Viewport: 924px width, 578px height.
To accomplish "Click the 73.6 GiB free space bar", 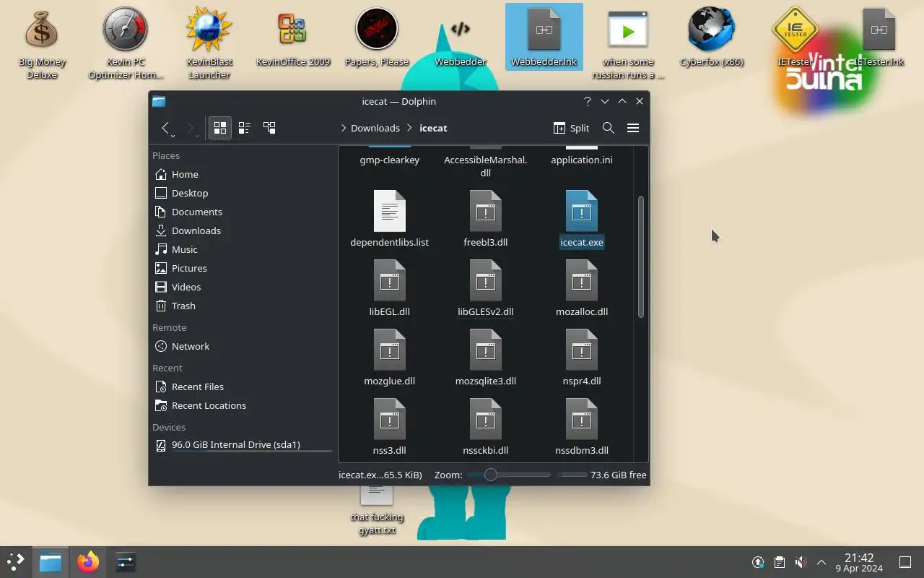I will click(x=572, y=475).
